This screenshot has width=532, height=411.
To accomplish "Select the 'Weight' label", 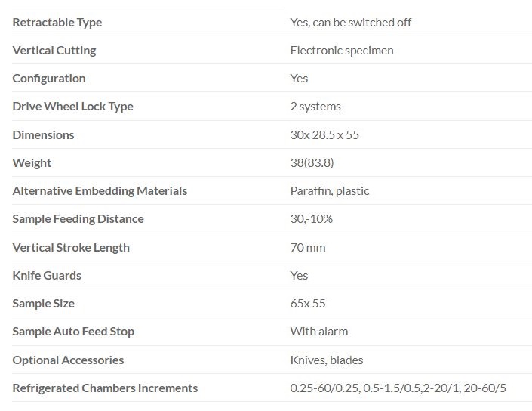I will (32, 162).
